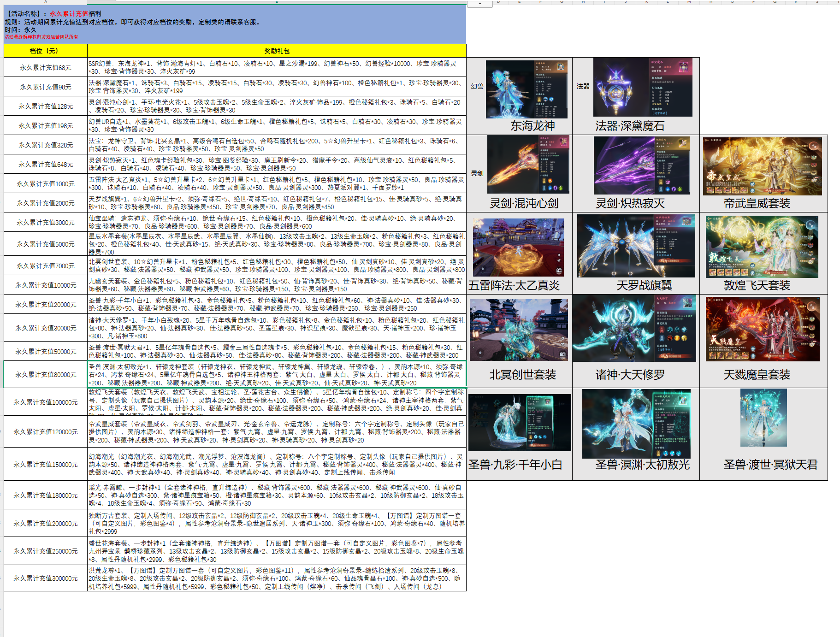The height and width of the screenshot is (637, 840).
Task: Click the 灵剑·炽热寂灭 purple sword image
Action: click(641, 165)
